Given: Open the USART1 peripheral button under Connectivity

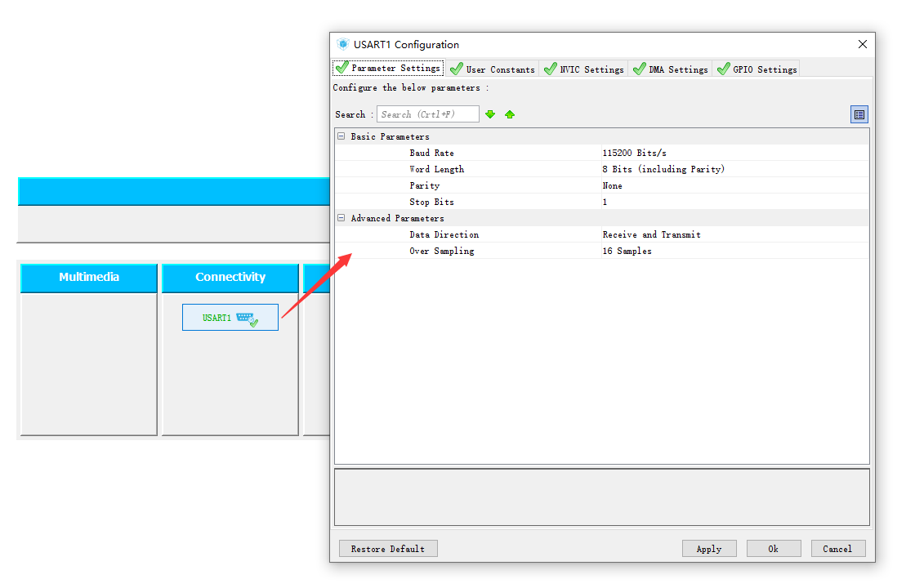Looking at the screenshot, I should 230,318.
